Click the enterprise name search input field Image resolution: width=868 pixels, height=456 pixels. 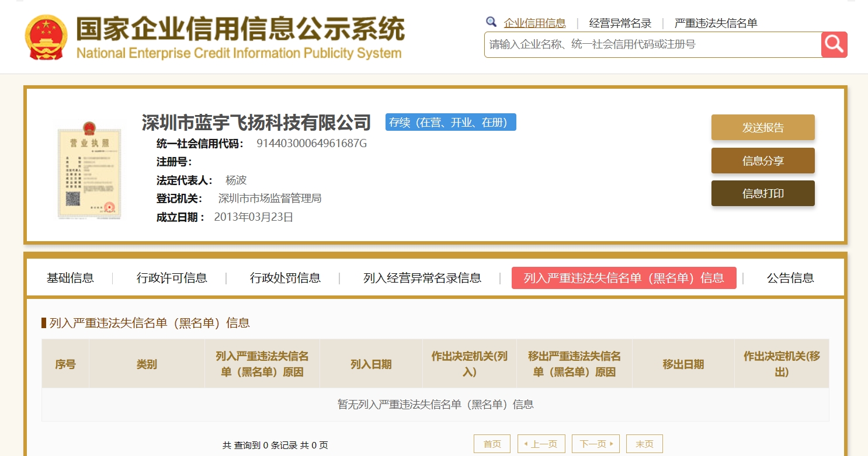tap(652, 44)
